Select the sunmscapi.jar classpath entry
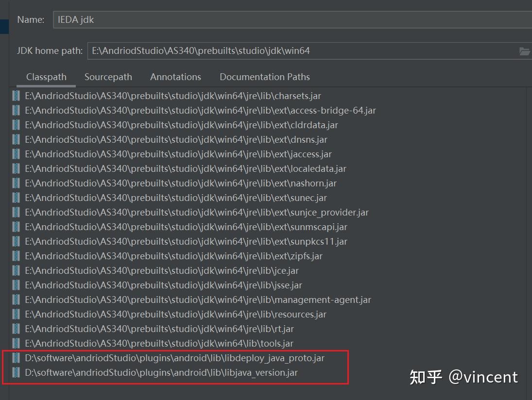 click(x=186, y=227)
